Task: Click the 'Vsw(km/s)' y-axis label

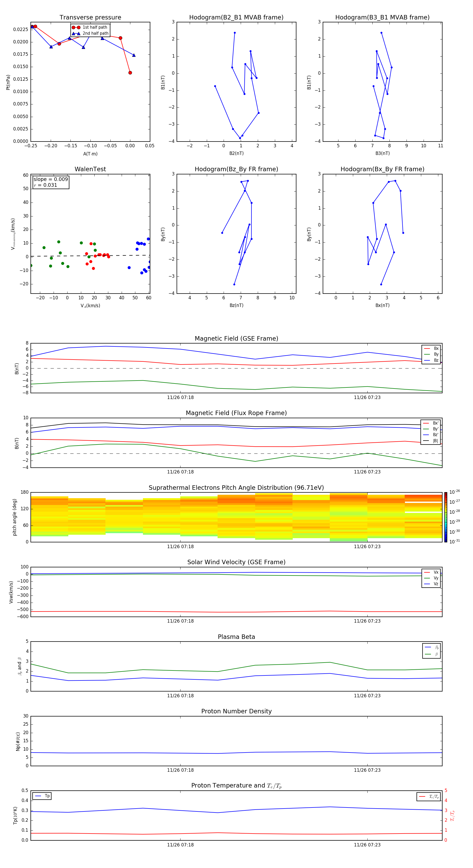Action: [11, 592]
